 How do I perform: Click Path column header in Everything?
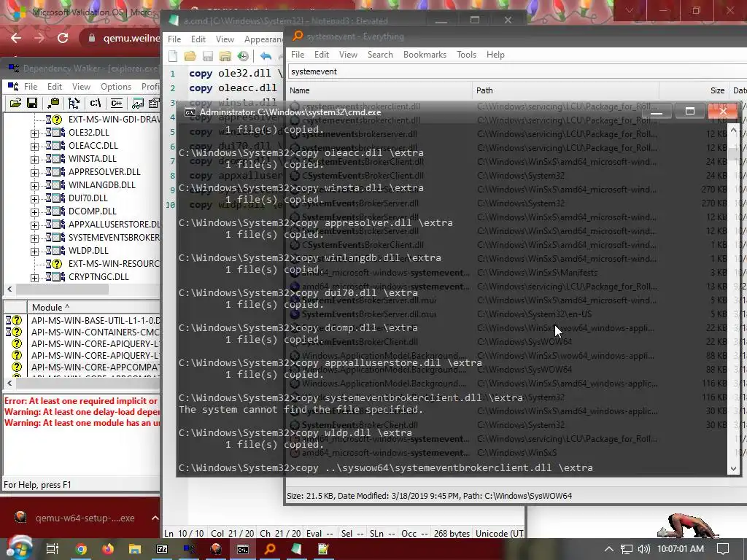tap(565, 90)
